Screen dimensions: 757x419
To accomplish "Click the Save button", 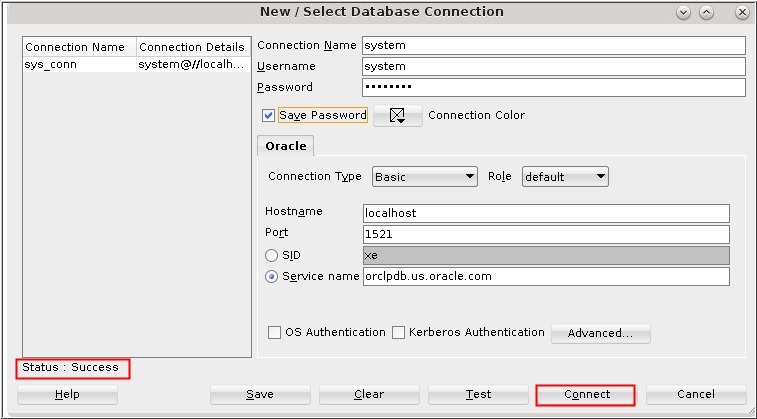I will pyautogui.click(x=260, y=394).
